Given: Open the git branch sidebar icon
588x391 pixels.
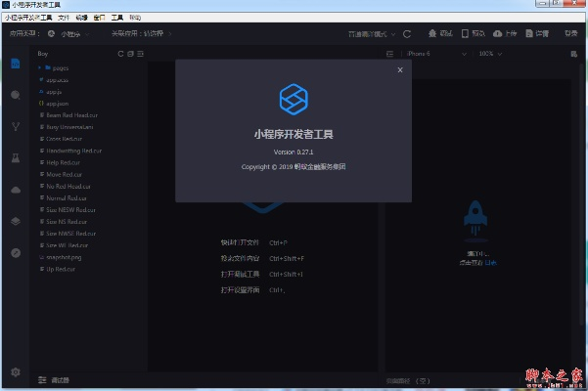Looking at the screenshot, I should click(x=16, y=126).
